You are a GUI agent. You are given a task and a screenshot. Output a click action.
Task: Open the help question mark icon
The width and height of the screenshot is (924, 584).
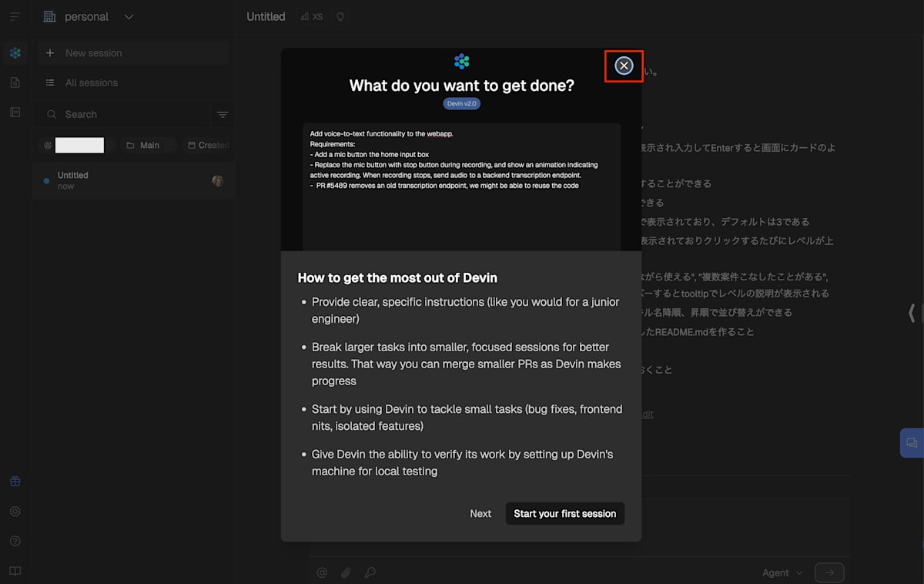click(15, 542)
